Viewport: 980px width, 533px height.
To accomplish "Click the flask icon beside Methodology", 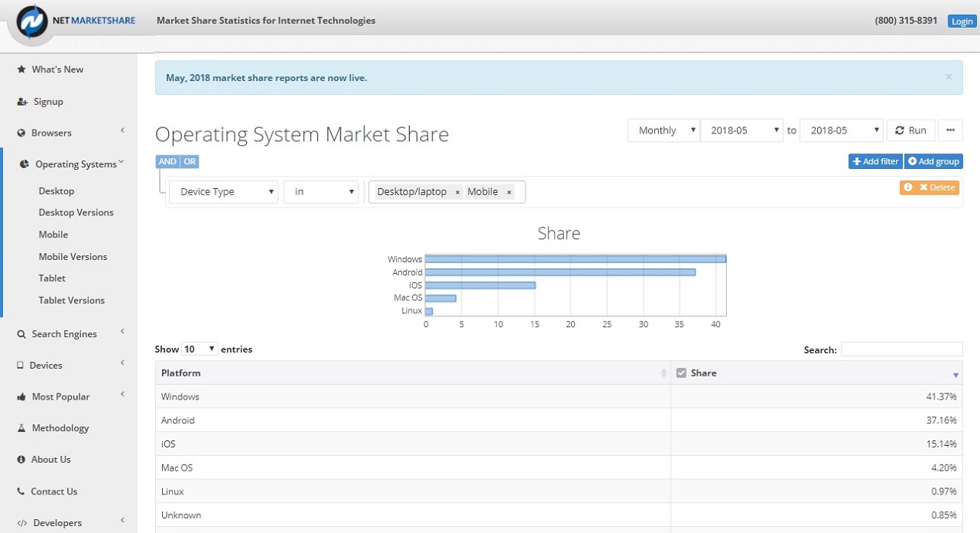I will click(22, 428).
